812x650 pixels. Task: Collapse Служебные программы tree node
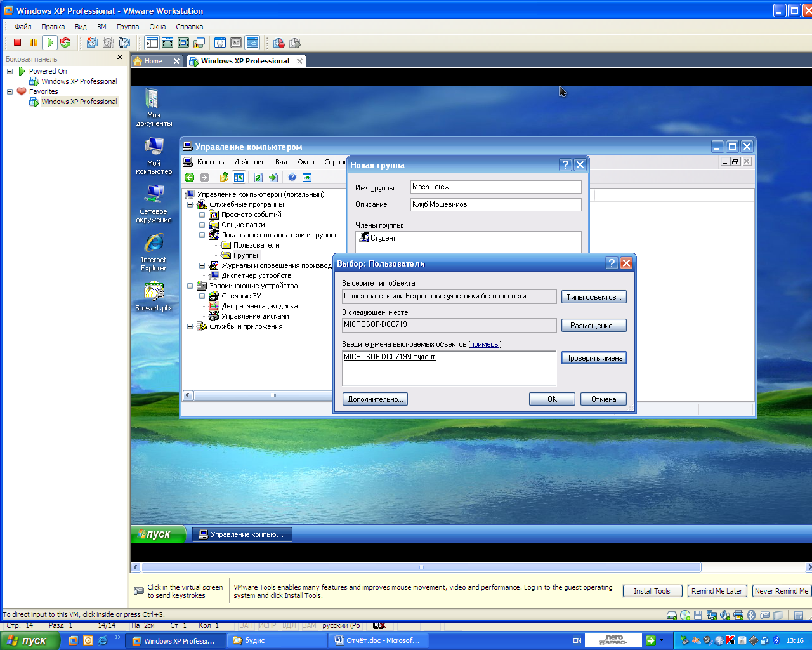(x=190, y=205)
